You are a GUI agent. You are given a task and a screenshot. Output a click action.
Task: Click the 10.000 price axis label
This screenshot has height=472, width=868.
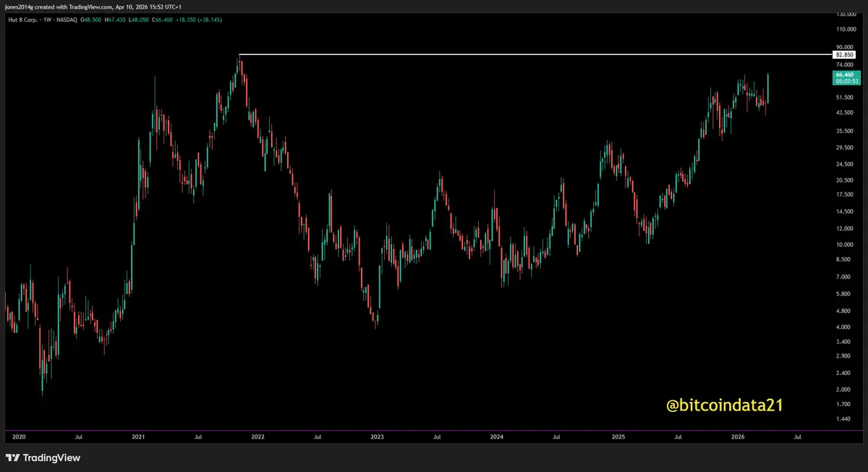coord(846,245)
